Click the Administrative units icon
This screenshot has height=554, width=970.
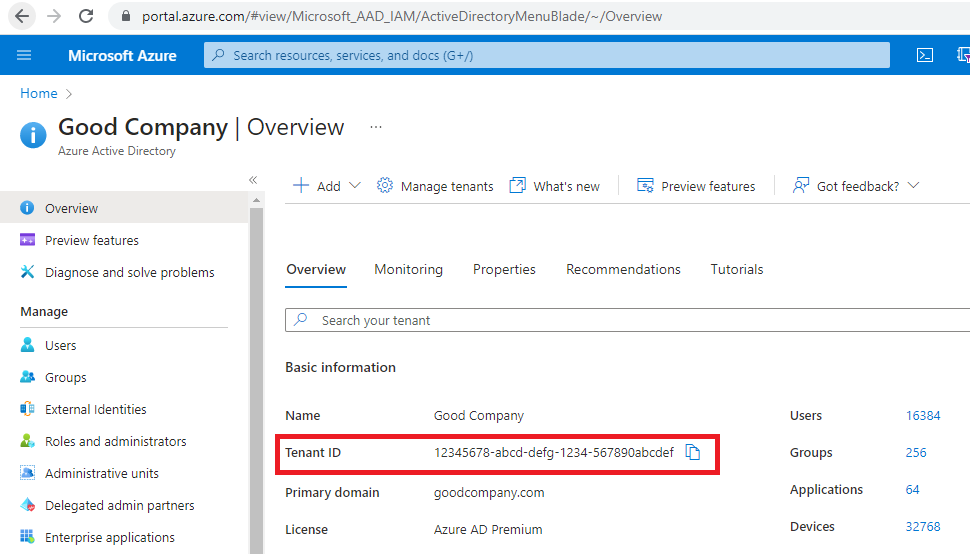(x=27, y=473)
